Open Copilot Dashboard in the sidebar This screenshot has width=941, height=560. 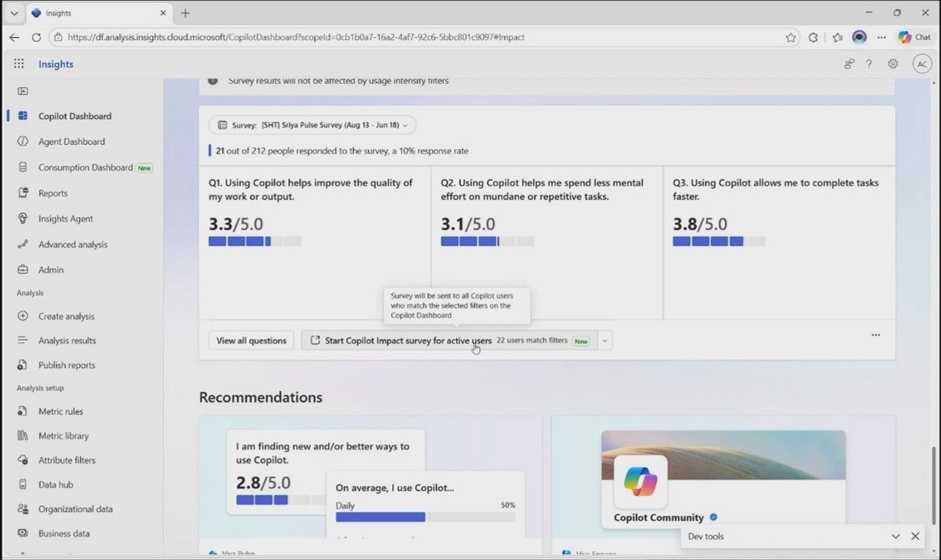point(75,116)
